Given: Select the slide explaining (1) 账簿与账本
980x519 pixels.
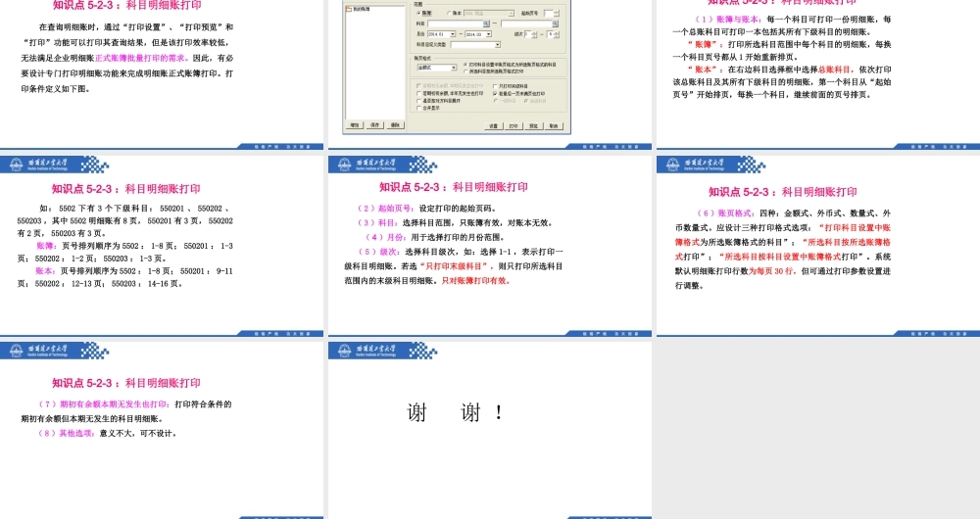Looking at the screenshot, I should [x=818, y=73].
